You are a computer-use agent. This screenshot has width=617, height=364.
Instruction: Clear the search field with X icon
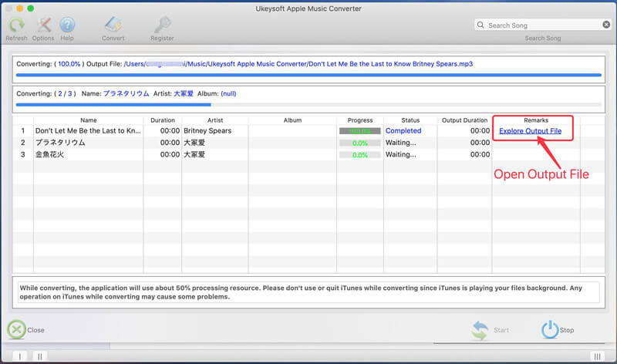coord(606,25)
